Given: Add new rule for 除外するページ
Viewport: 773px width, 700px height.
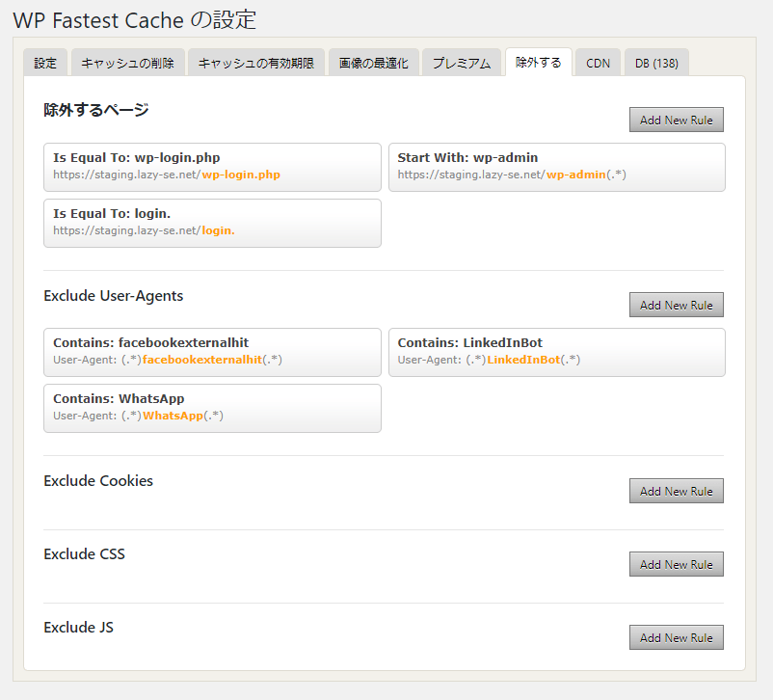Looking at the screenshot, I should (x=677, y=120).
